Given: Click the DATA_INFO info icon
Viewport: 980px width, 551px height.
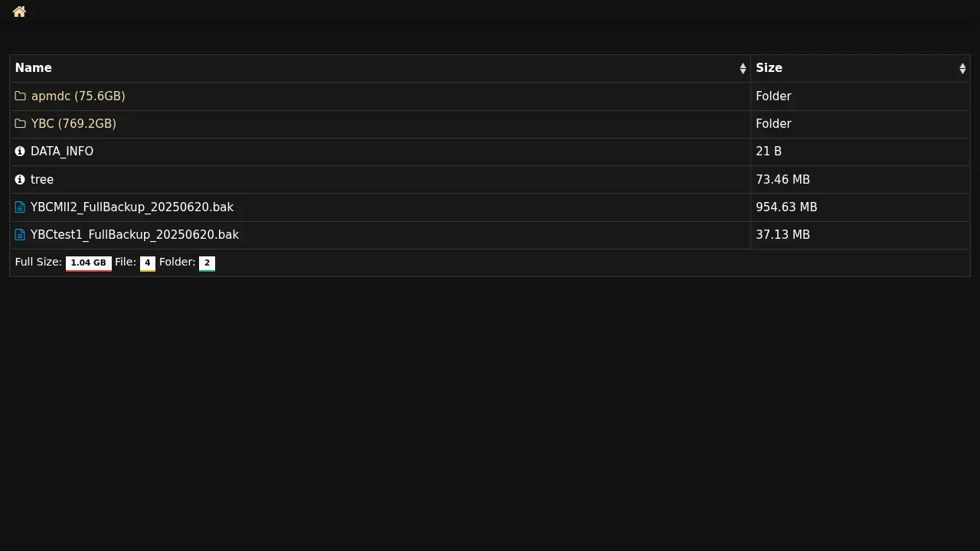Looking at the screenshot, I should point(20,152).
